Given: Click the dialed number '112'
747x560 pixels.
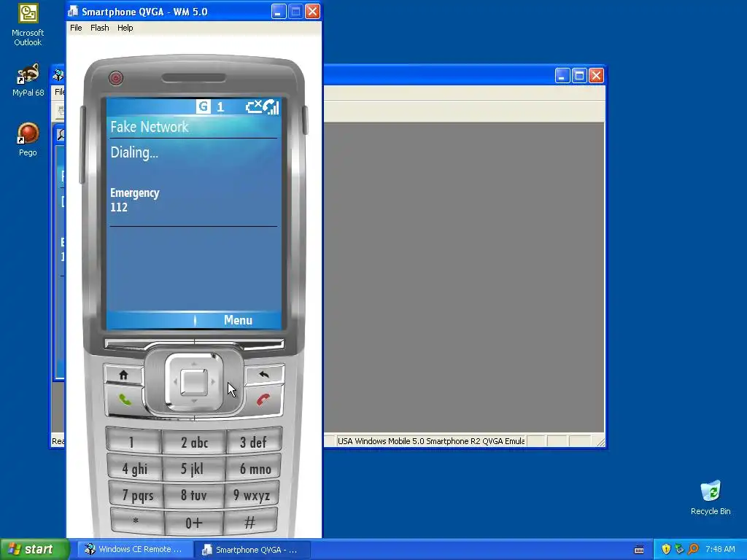Looking at the screenshot, I should (119, 207).
